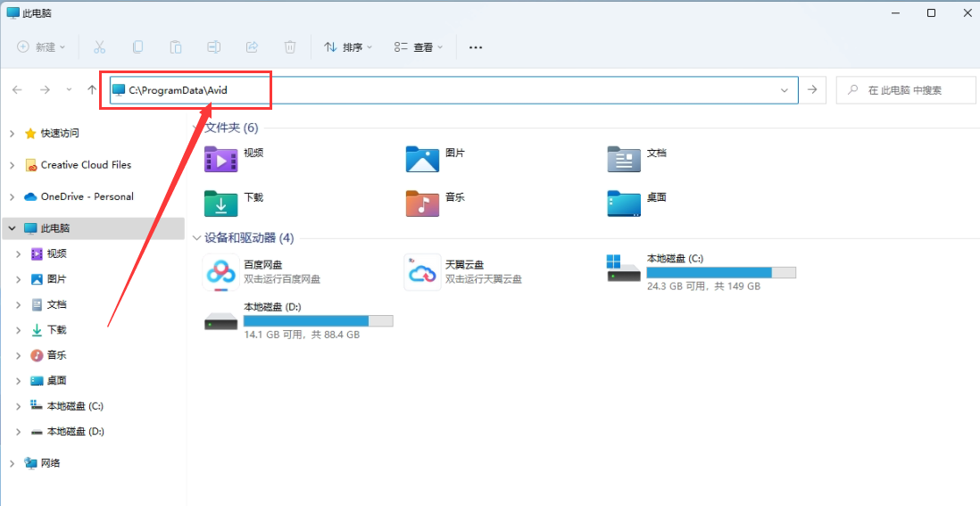The width and height of the screenshot is (980, 506).
Task: Collapse the 设备和驱动器 (4) group
Action: point(196,238)
